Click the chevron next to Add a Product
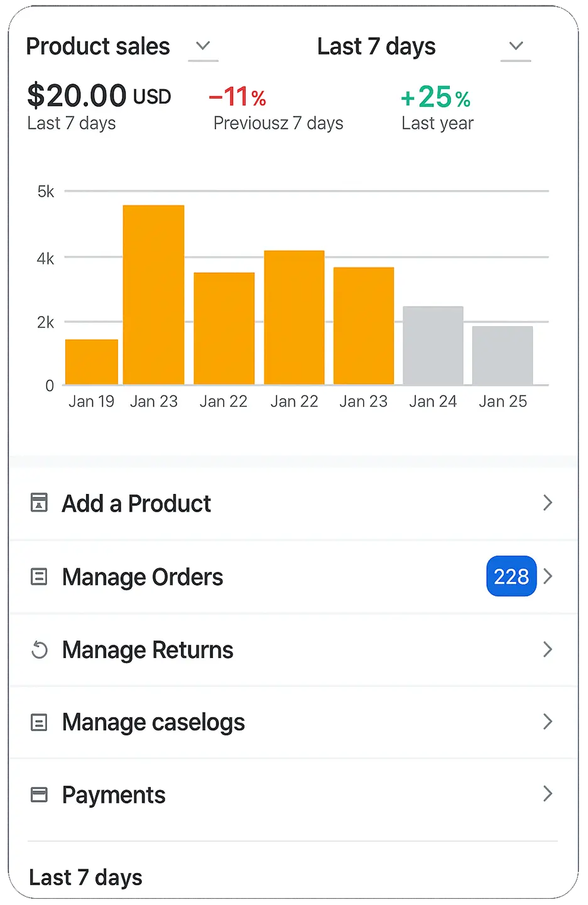 [x=548, y=503]
